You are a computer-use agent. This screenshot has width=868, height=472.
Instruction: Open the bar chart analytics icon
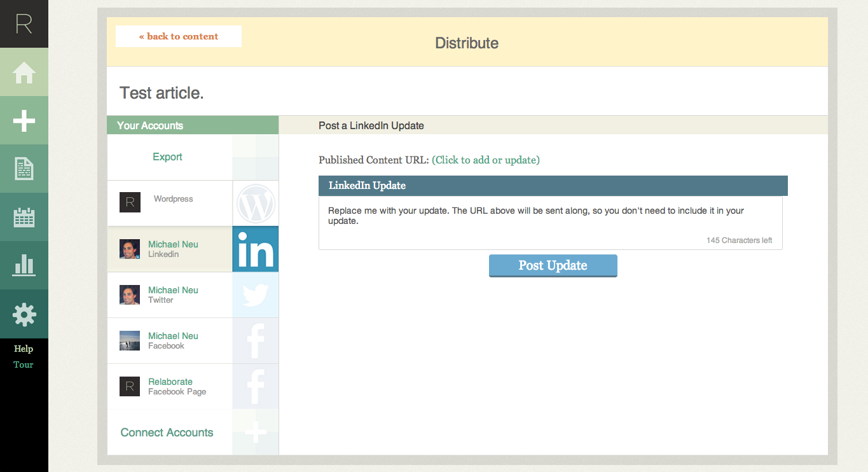(24, 265)
